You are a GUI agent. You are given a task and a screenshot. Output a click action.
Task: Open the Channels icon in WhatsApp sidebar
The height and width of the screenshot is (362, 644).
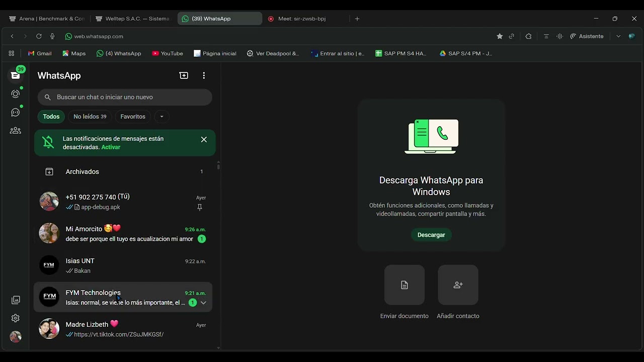coord(16,112)
